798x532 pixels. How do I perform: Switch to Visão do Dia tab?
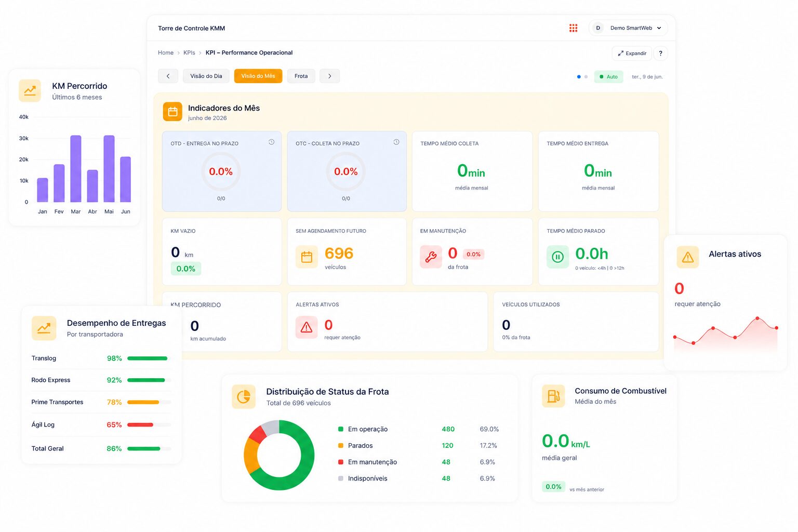click(x=206, y=76)
